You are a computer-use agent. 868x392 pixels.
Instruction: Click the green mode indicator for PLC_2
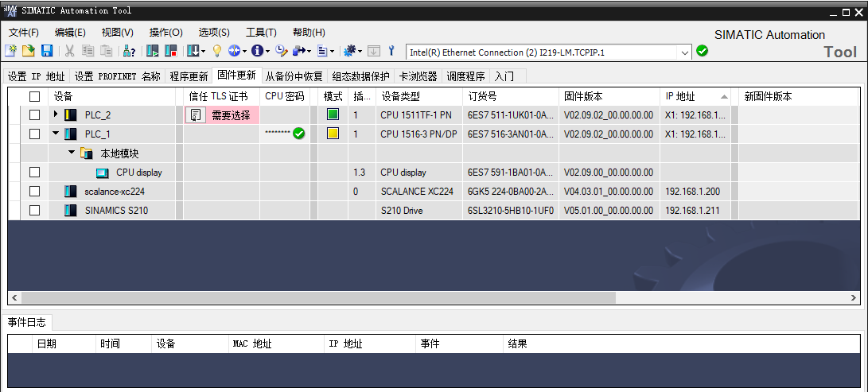(x=333, y=114)
